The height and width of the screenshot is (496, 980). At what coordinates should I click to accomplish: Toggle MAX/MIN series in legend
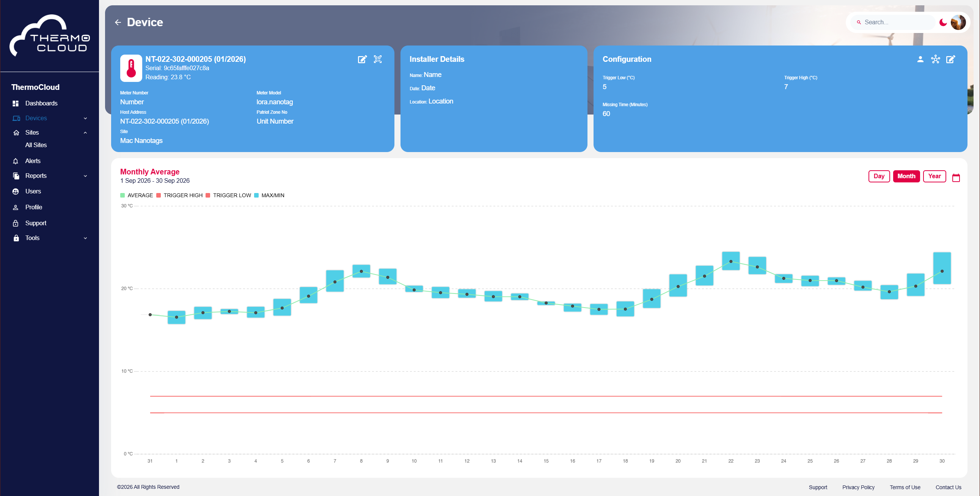[x=269, y=196]
